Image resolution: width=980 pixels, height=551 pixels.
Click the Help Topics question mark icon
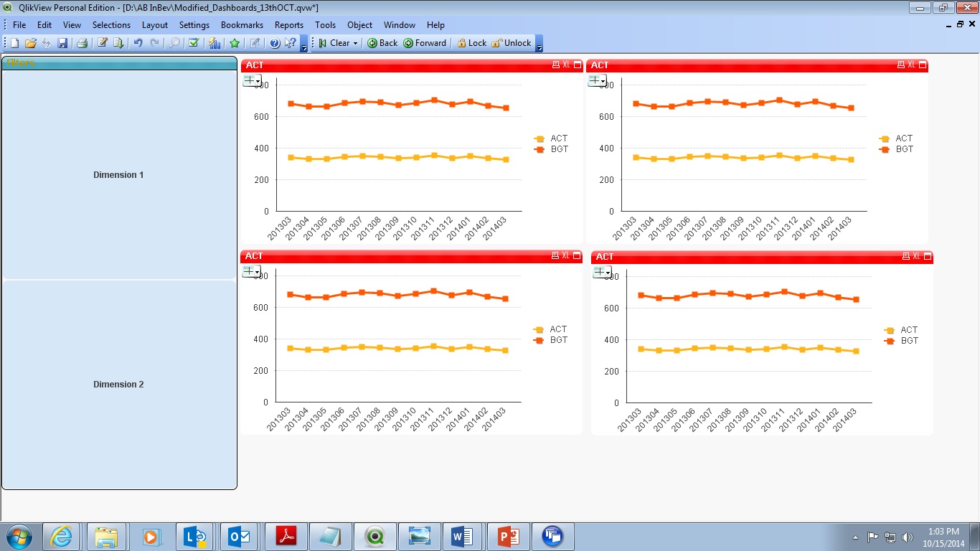point(275,43)
